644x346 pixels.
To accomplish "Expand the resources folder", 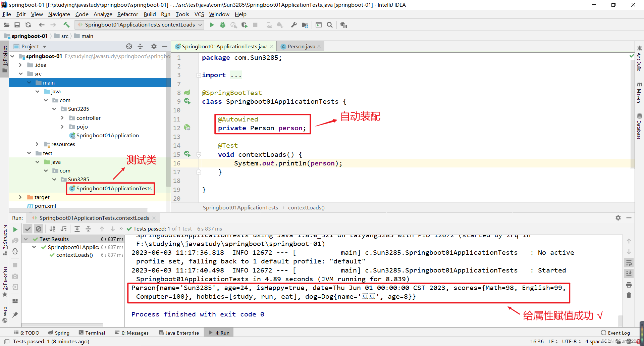I will [37, 144].
